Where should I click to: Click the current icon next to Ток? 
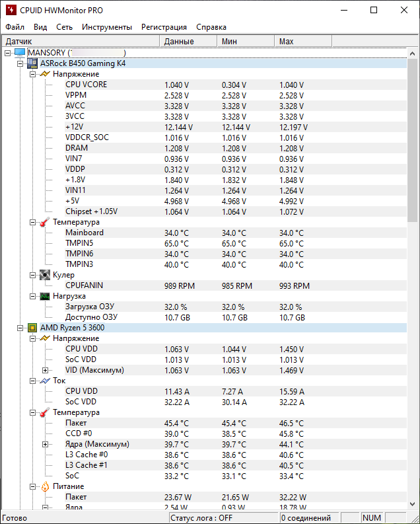[45, 381]
